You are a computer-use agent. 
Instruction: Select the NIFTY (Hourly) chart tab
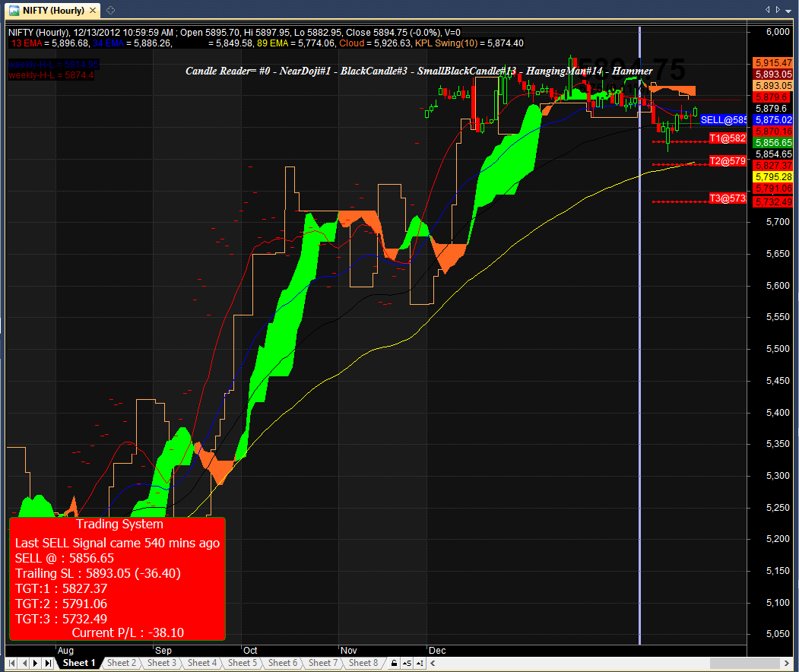53,10
